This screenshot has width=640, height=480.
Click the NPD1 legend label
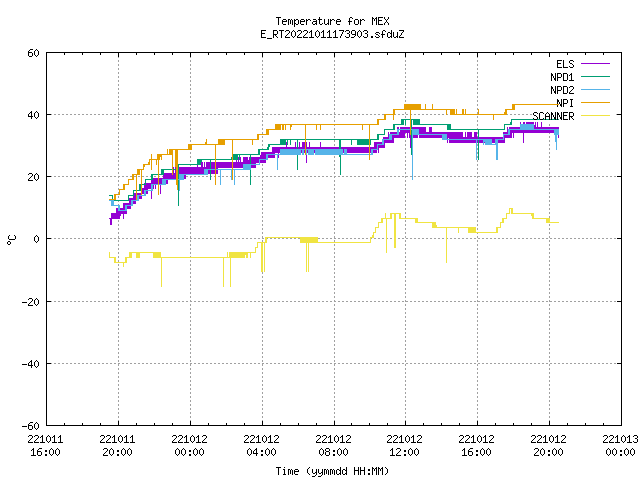(x=562, y=77)
